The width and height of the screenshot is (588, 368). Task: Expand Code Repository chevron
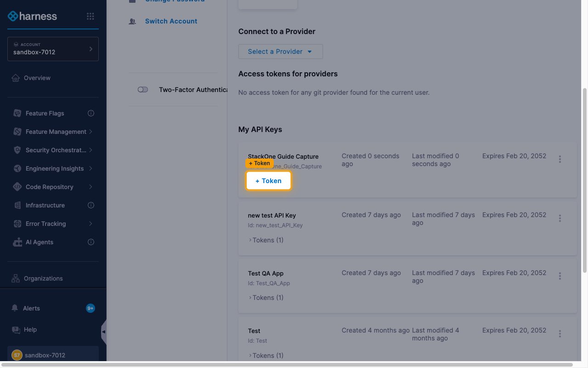click(91, 187)
